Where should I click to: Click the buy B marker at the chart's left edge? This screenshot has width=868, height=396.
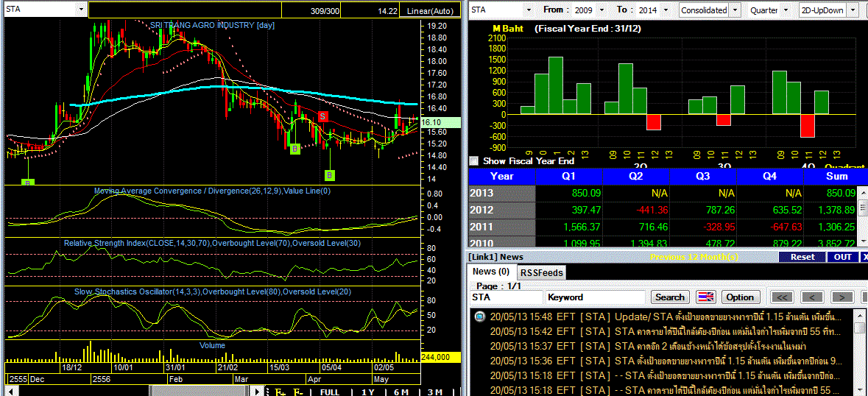tap(27, 181)
